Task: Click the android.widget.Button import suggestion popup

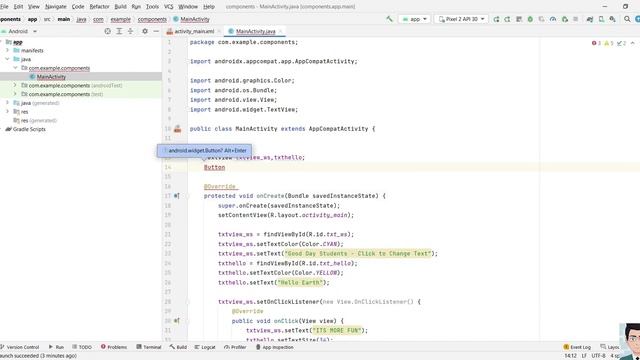Action: [x=204, y=151]
